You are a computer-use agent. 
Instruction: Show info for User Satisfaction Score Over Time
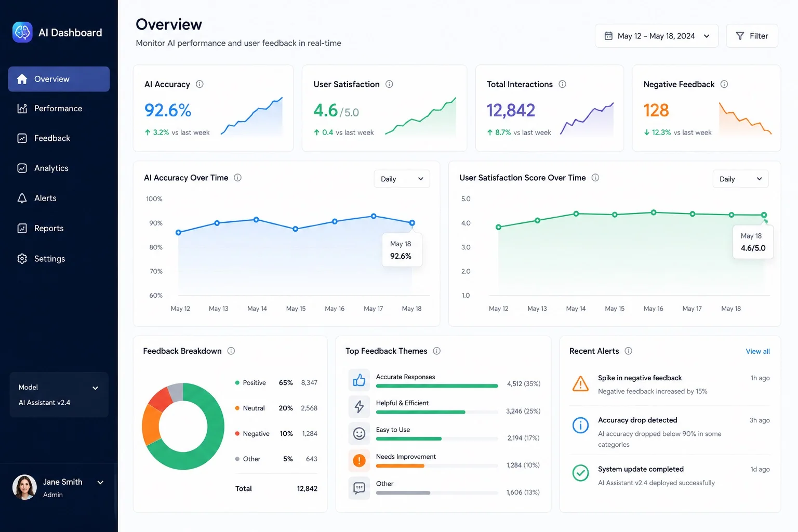click(x=595, y=178)
